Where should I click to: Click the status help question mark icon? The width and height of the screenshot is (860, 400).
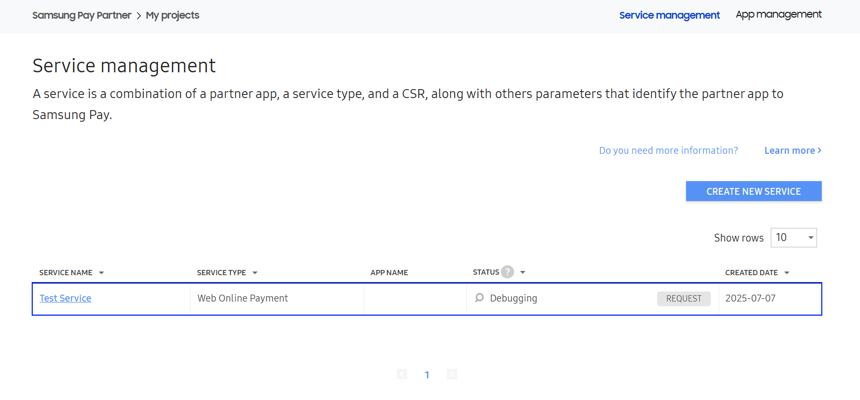[507, 272]
